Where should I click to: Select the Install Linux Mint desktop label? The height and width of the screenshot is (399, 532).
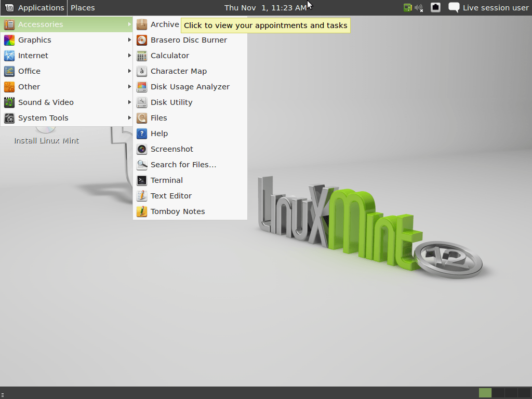(46, 141)
